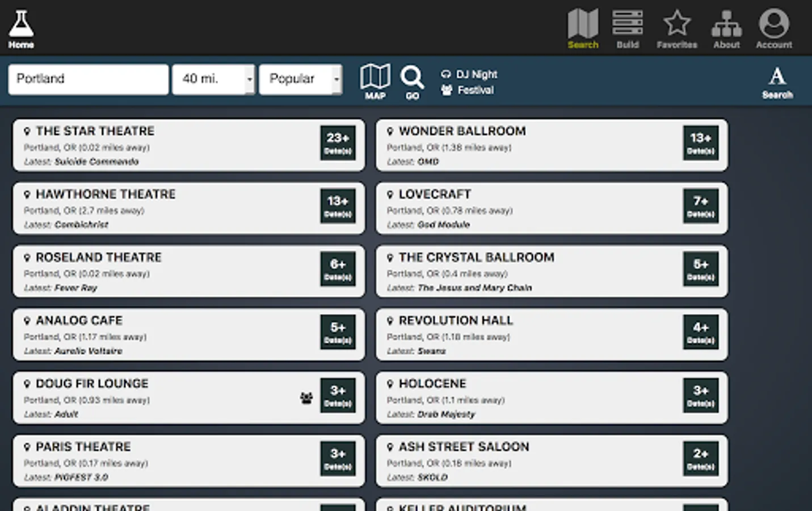Viewport: 812px width, 511px height.
Task: Click the pin icon beside Wonder Ballroom
Action: [390, 131]
